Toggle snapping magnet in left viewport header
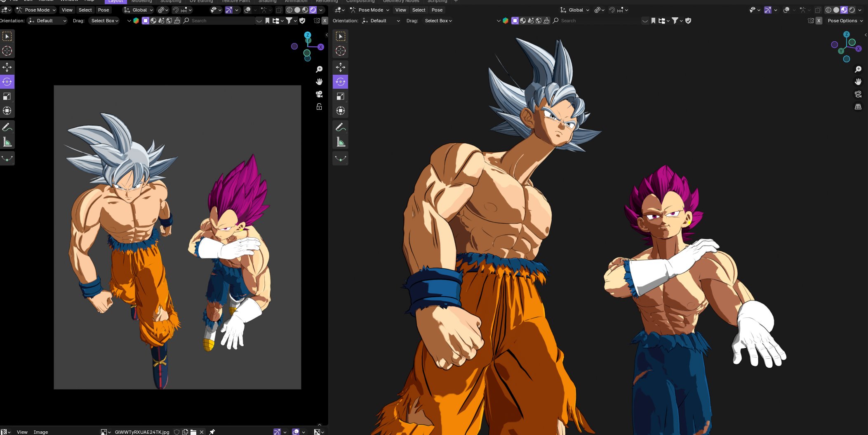The width and height of the screenshot is (868, 435). [176, 10]
